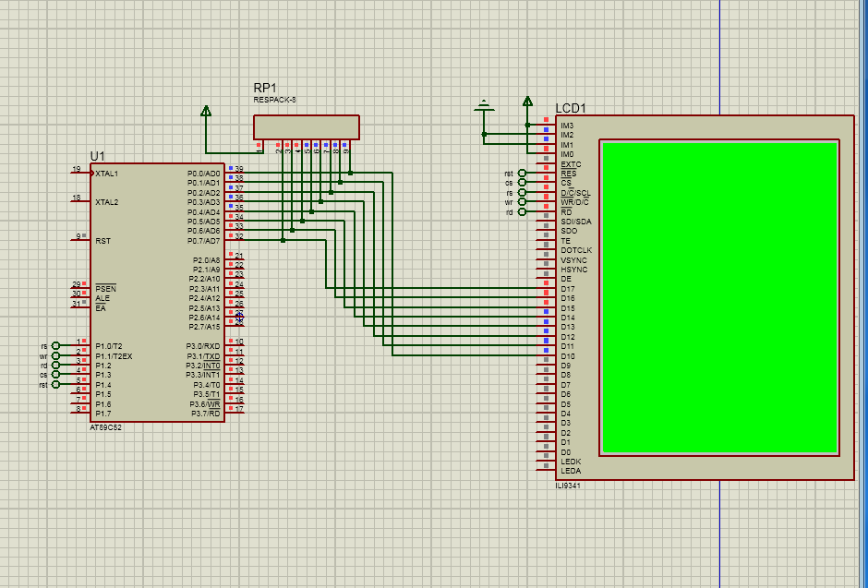Click the DOTCLK pin label
This screenshot has width=868, height=588.
pos(576,250)
